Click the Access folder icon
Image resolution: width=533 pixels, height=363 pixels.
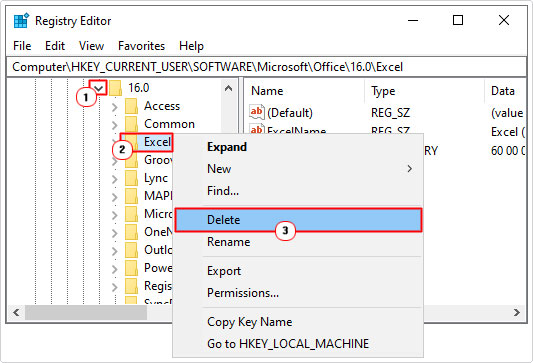132,106
